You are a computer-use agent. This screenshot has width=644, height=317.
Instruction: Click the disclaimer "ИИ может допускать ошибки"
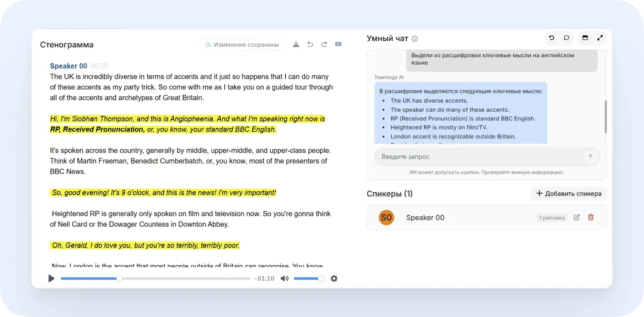pyautogui.click(x=487, y=173)
